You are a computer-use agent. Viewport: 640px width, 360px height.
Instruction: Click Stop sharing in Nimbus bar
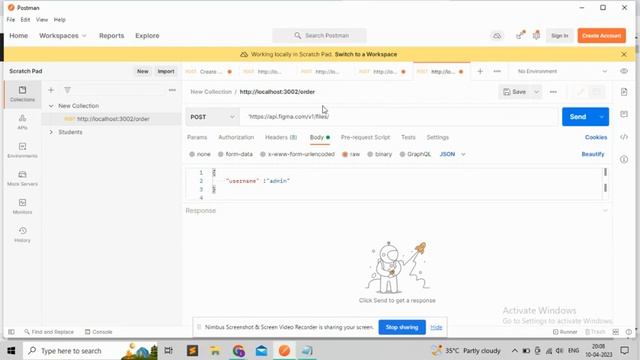[x=402, y=327]
